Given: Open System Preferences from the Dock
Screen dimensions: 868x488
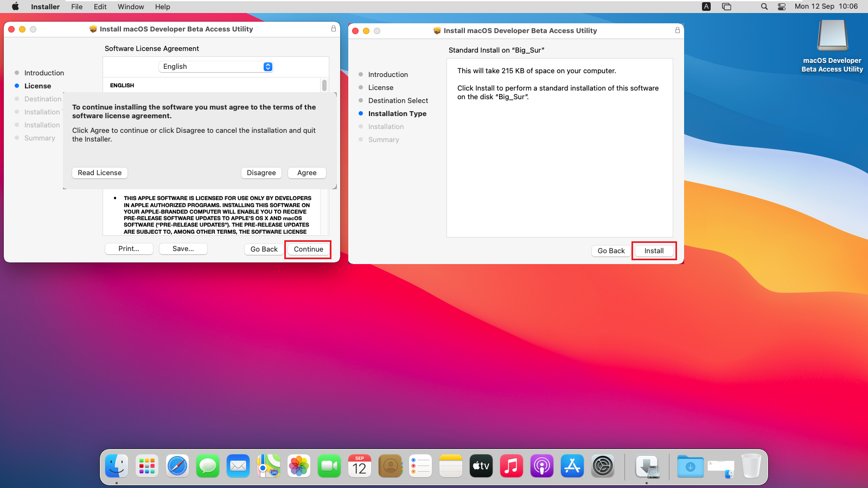Looking at the screenshot, I should 603,466.
